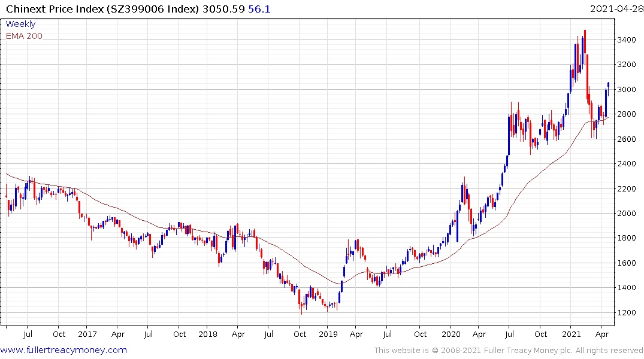The image size is (644, 359).
Task: Click the 2021 year axis label
Action: (572, 334)
